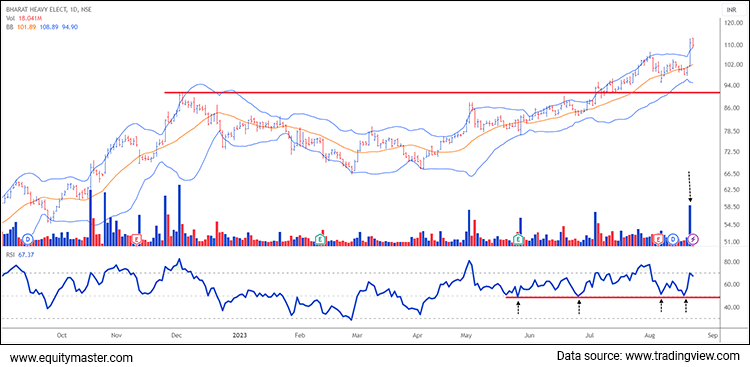Viewport: 750px width, 367px height.
Task: Click the Oct date label on time axis
Action: (x=61, y=335)
